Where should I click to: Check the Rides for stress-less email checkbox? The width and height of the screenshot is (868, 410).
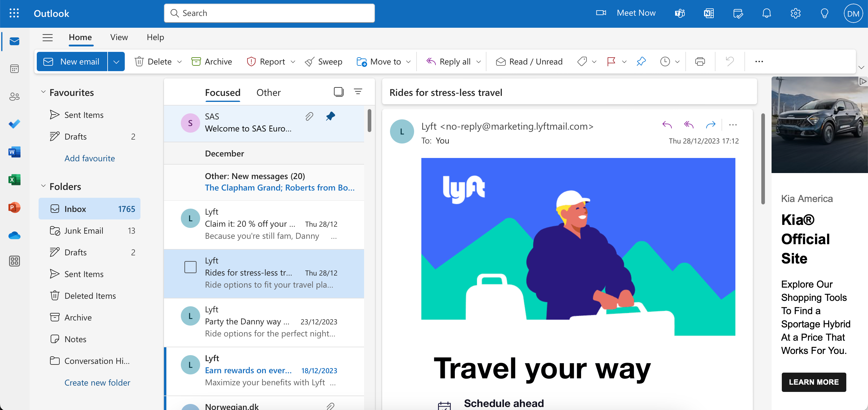[x=190, y=267]
